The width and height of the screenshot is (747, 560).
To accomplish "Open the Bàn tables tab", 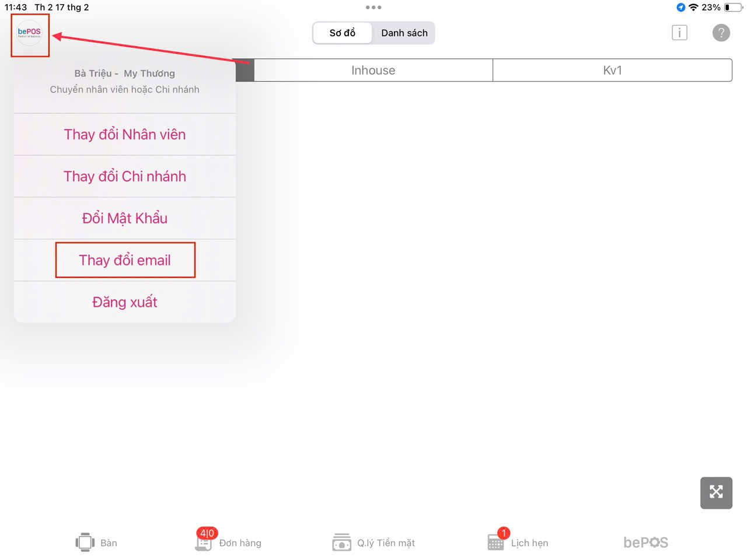I will pos(96,542).
